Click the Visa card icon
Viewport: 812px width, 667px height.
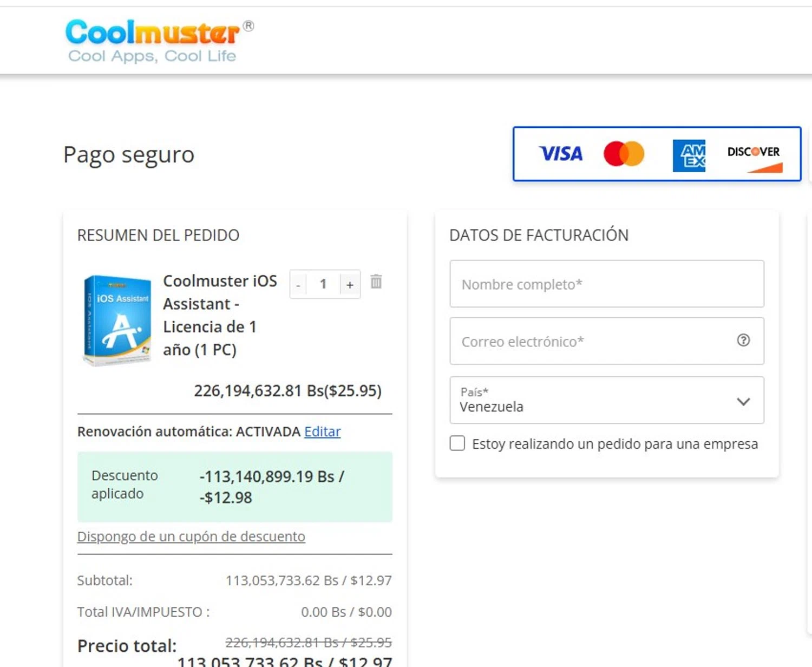561,154
